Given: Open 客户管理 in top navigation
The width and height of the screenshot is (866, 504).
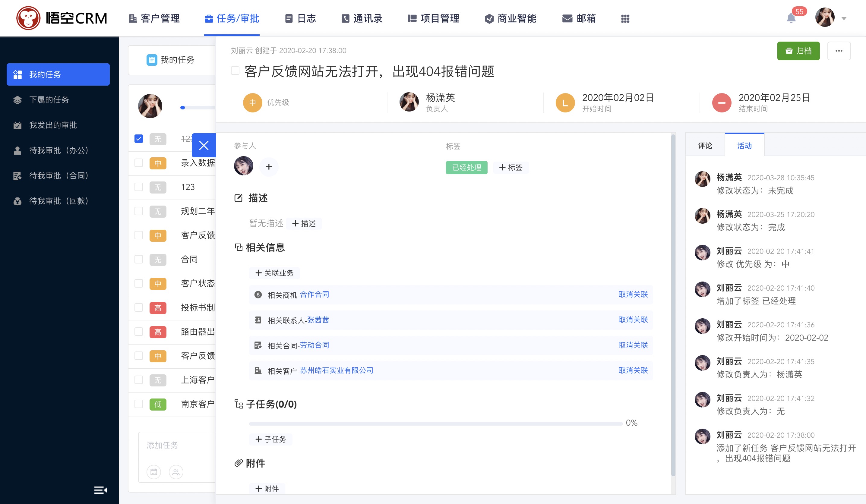Looking at the screenshot, I should 154,18.
